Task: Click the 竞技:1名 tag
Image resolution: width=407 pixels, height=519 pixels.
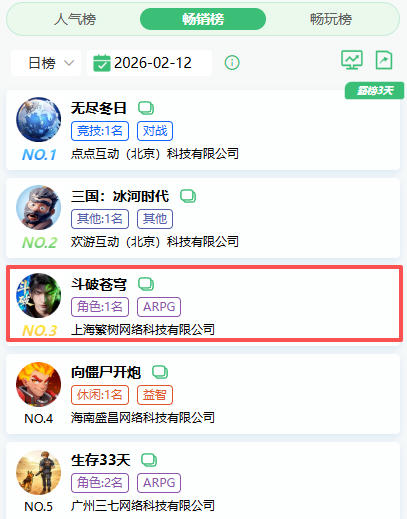Action: (x=100, y=131)
